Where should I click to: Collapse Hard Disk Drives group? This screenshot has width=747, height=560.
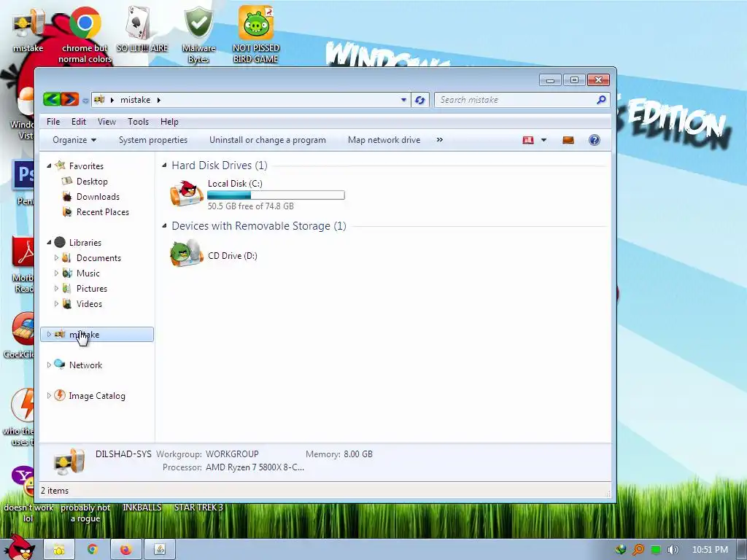[x=164, y=166]
